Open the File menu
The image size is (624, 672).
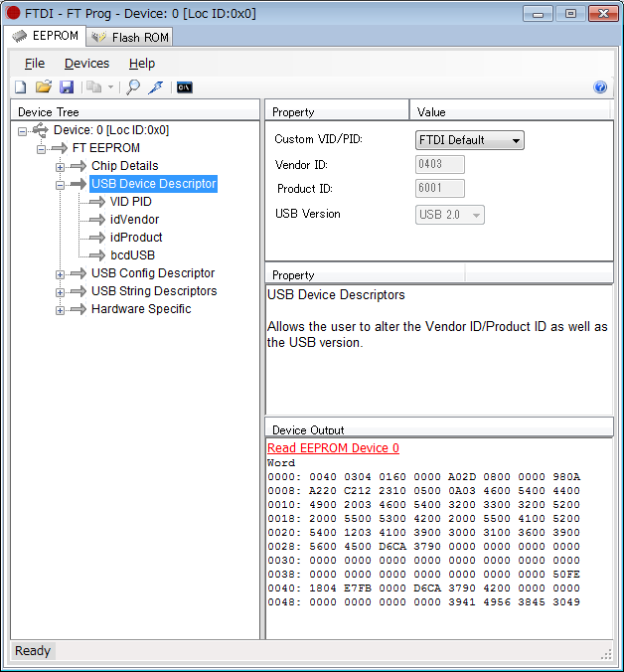click(34, 64)
